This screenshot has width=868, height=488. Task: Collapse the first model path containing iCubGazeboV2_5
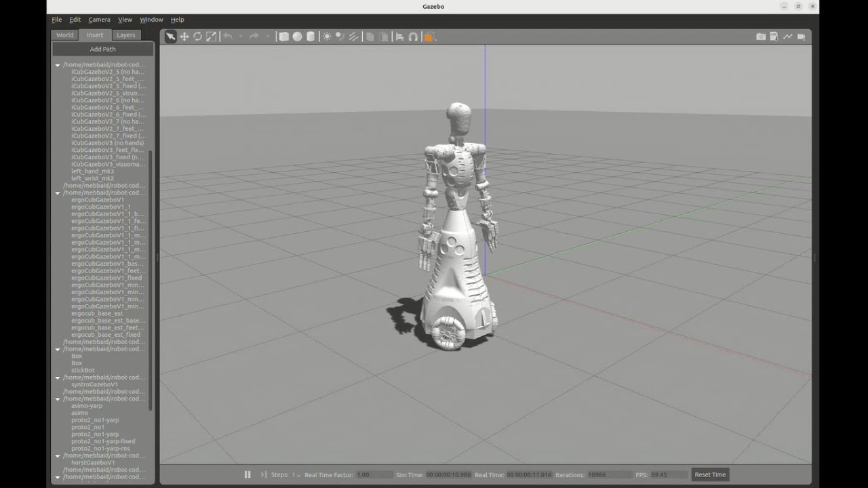coord(58,65)
